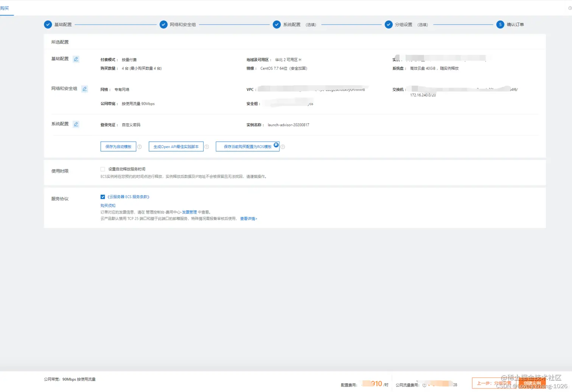This screenshot has width=572, height=392.
Task: Edit the 基础配置 section via pencil icon
Action: (x=76, y=59)
